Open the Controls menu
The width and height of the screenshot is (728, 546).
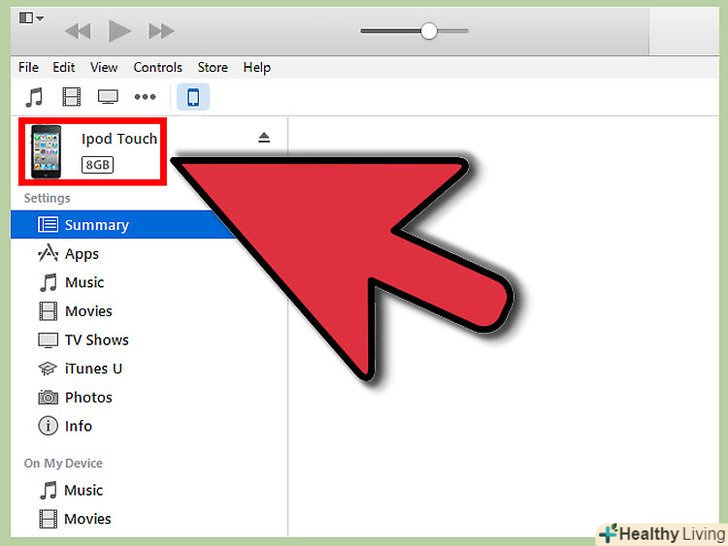pos(157,67)
